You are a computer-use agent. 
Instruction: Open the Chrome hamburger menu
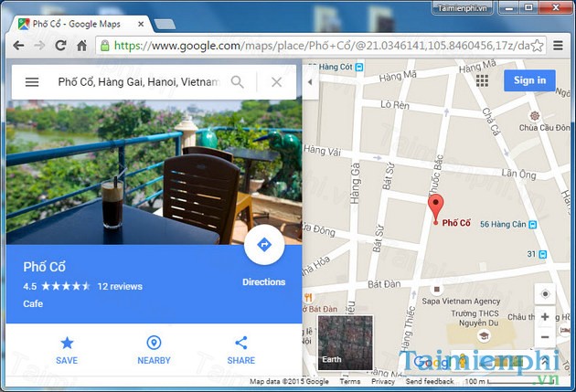(x=558, y=46)
